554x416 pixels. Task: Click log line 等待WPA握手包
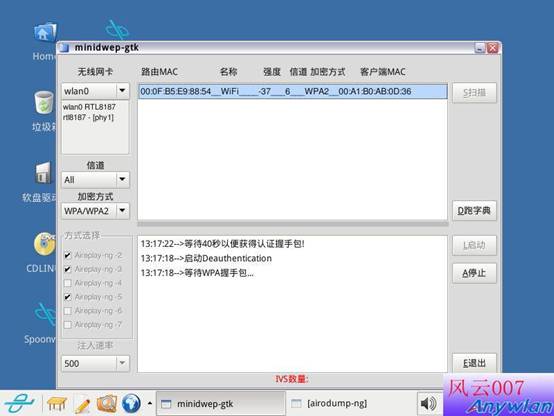pyautogui.click(x=197, y=273)
